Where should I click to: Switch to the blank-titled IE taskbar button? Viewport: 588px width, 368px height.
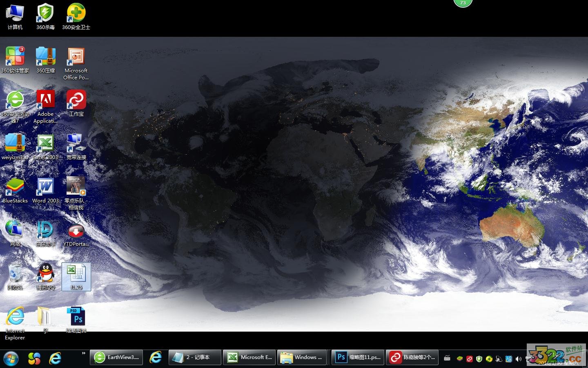(156, 357)
